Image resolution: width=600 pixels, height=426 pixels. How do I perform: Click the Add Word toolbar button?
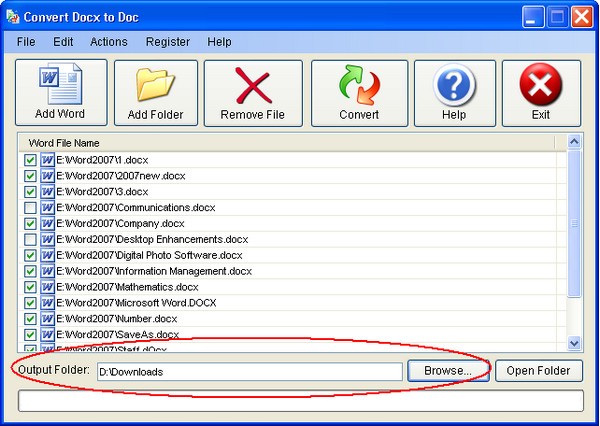point(61,92)
